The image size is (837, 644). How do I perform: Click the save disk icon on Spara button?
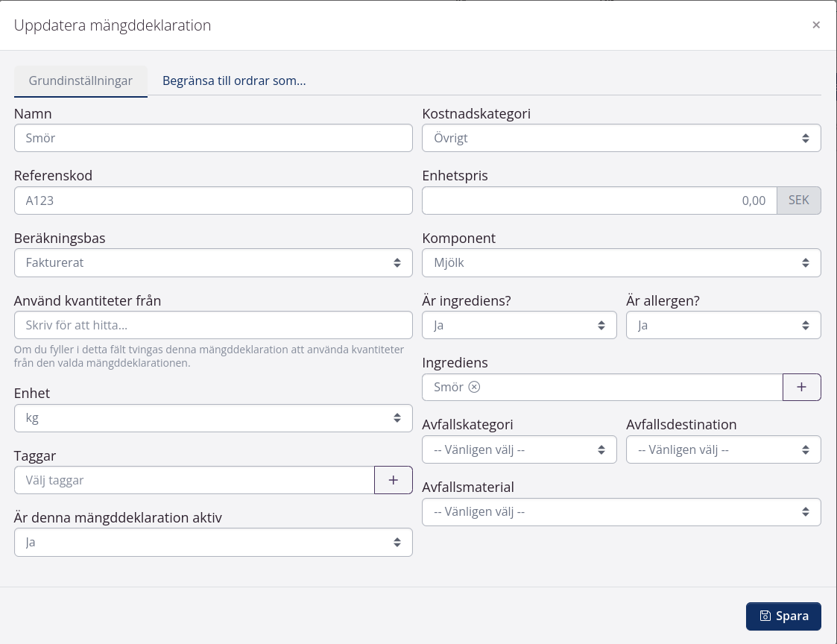point(765,616)
